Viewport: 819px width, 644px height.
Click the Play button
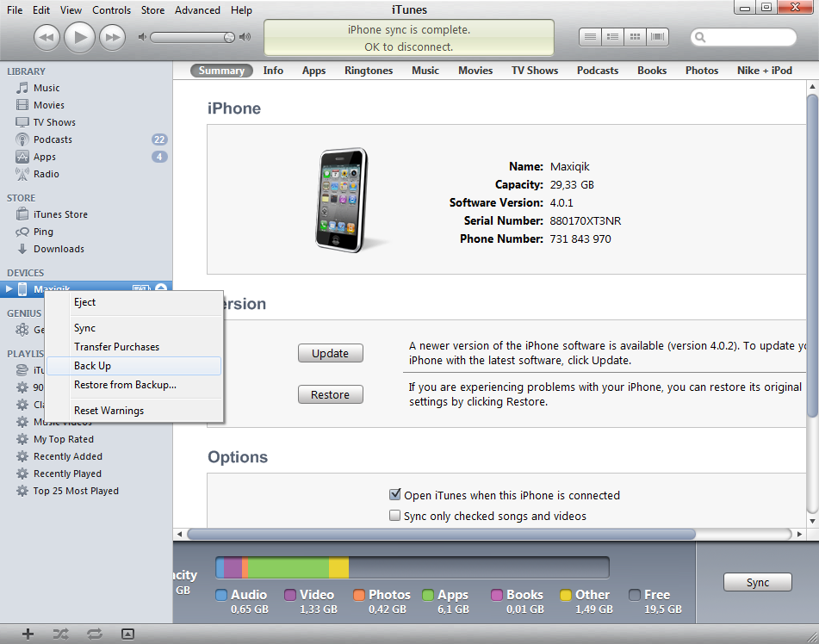pyautogui.click(x=79, y=38)
